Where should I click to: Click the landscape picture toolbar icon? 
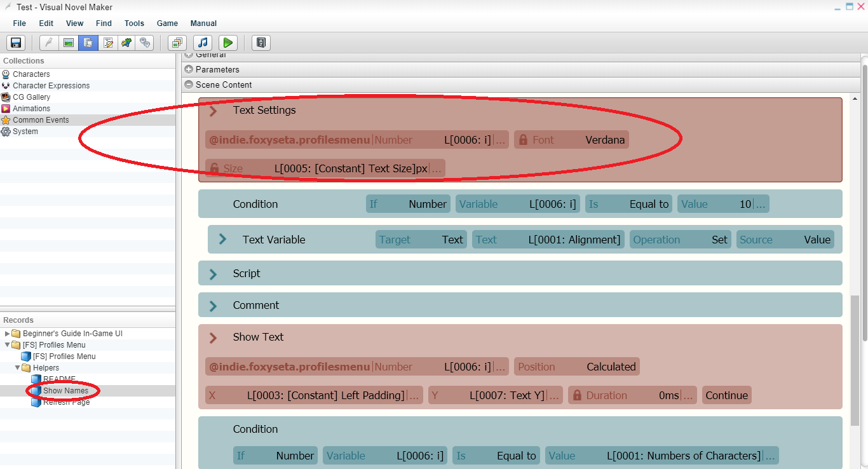[69, 43]
